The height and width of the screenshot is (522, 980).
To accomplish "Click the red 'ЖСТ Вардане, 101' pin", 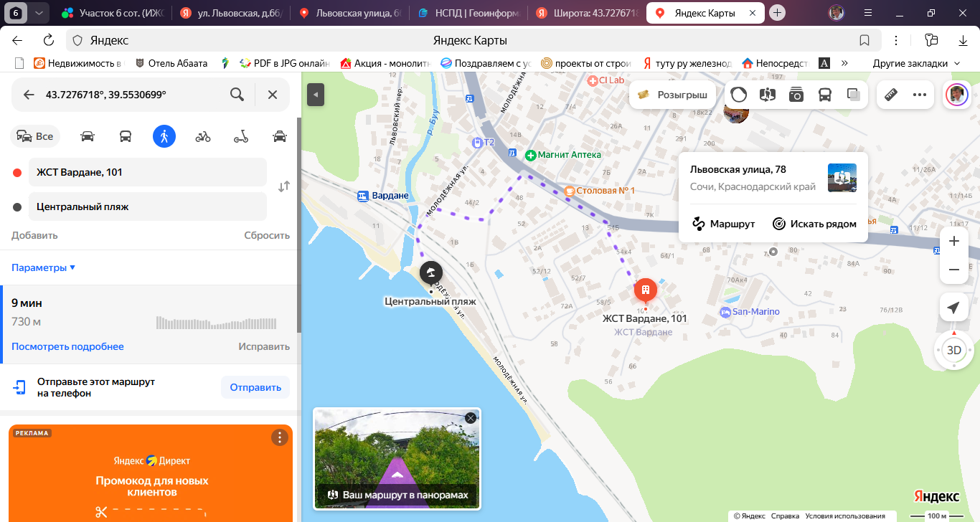I will (x=646, y=290).
